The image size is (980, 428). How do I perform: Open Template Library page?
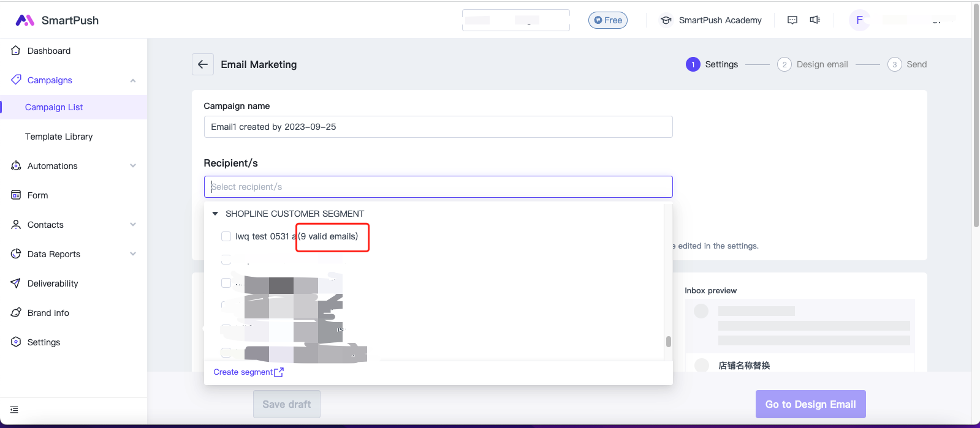(x=59, y=137)
